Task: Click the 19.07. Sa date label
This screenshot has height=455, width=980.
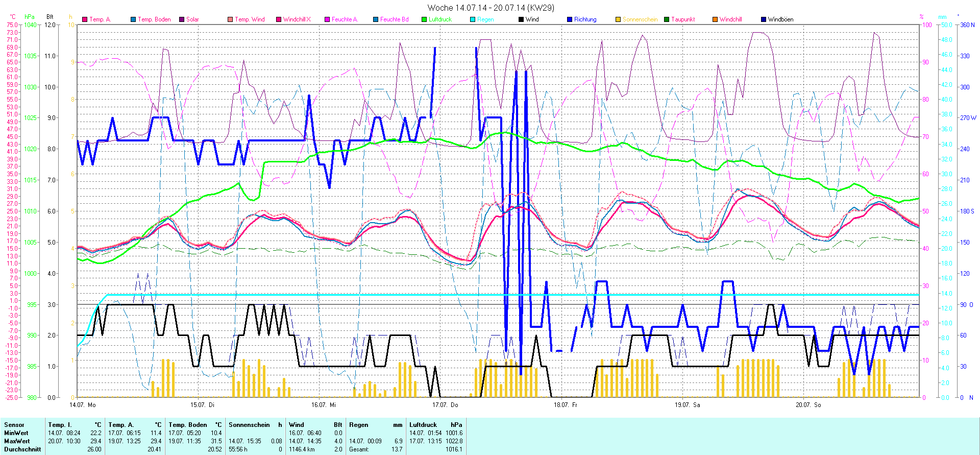Action: [x=687, y=405]
